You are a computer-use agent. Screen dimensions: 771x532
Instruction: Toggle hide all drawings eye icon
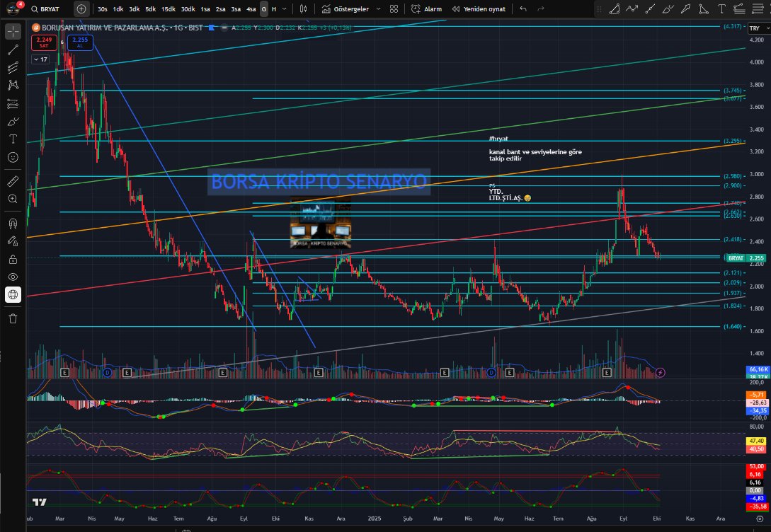pyautogui.click(x=13, y=277)
